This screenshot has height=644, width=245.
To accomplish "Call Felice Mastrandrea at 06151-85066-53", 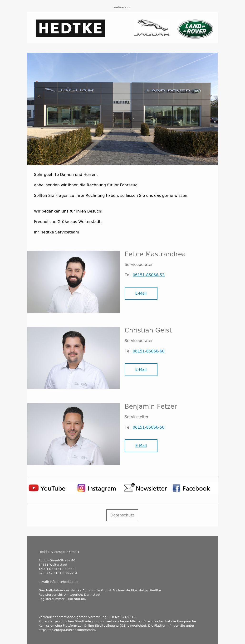I will [149, 275].
